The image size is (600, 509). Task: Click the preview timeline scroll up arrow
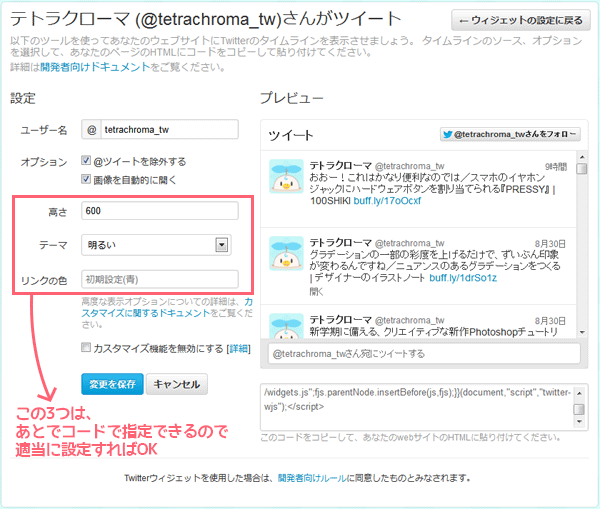(x=582, y=157)
